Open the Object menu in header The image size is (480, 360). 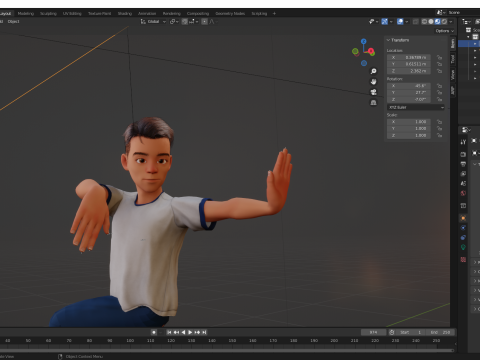pos(13,22)
